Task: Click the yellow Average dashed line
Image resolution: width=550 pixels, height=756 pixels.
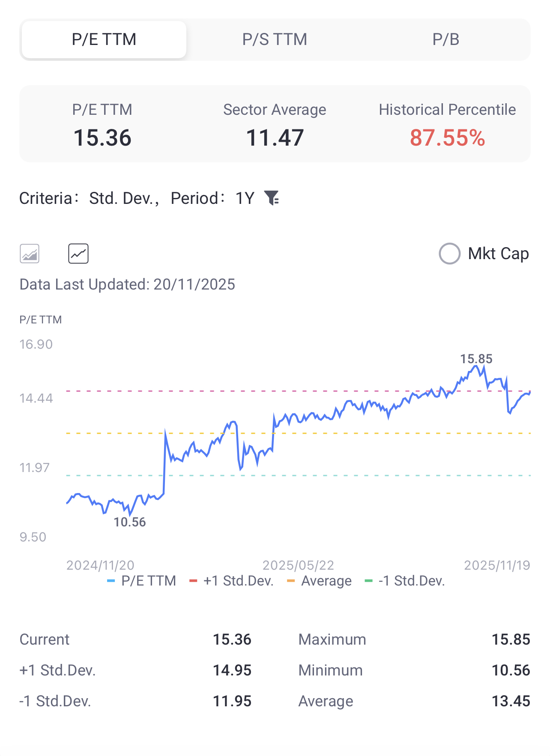Action: [x=343, y=433]
